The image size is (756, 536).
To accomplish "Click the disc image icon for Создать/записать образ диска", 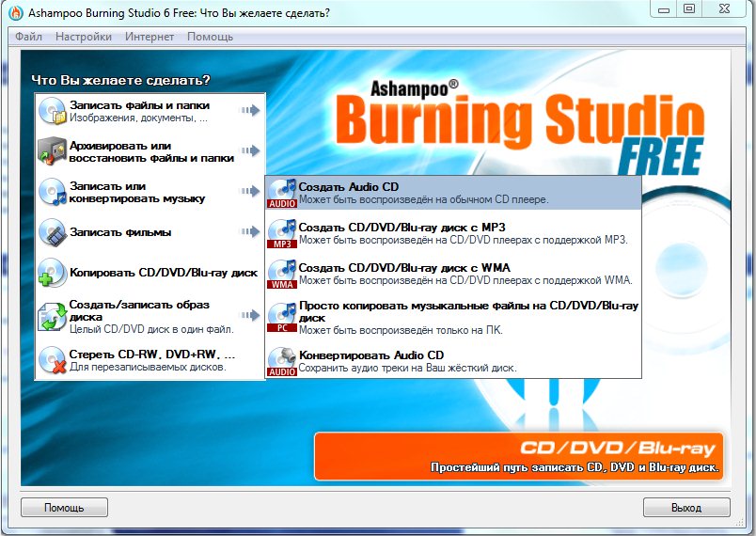I will pyautogui.click(x=53, y=317).
